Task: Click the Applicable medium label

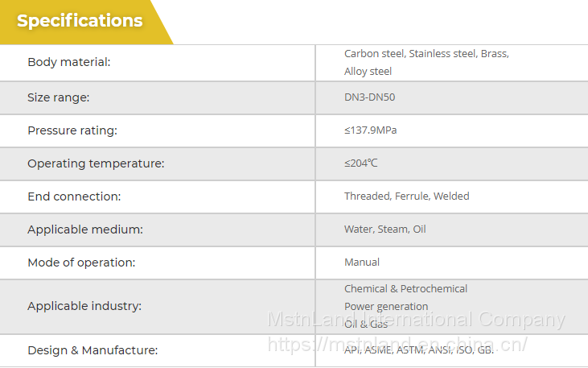Action: 85,229
